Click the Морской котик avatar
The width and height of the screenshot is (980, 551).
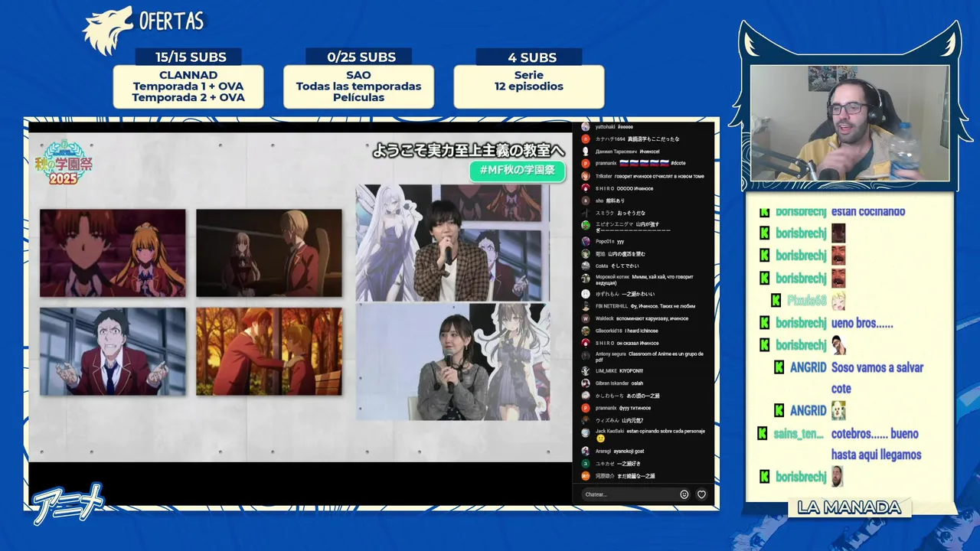[586, 279]
